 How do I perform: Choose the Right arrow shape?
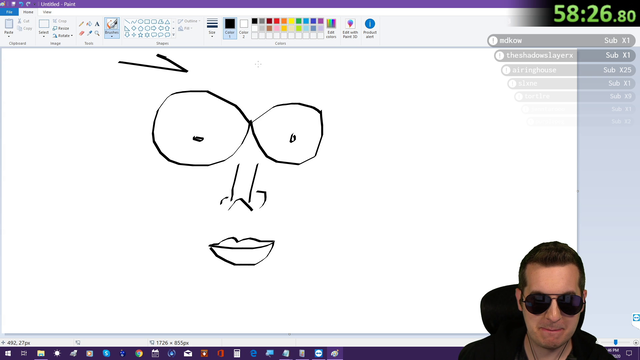pyautogui.click(x=154, y=29)
